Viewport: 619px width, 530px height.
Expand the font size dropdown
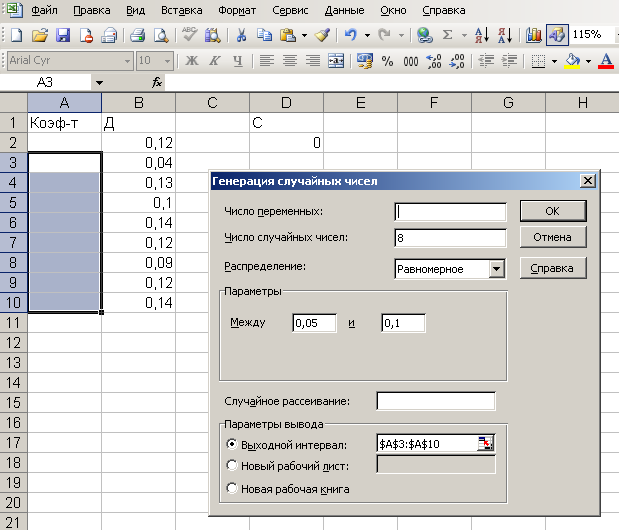167,61
